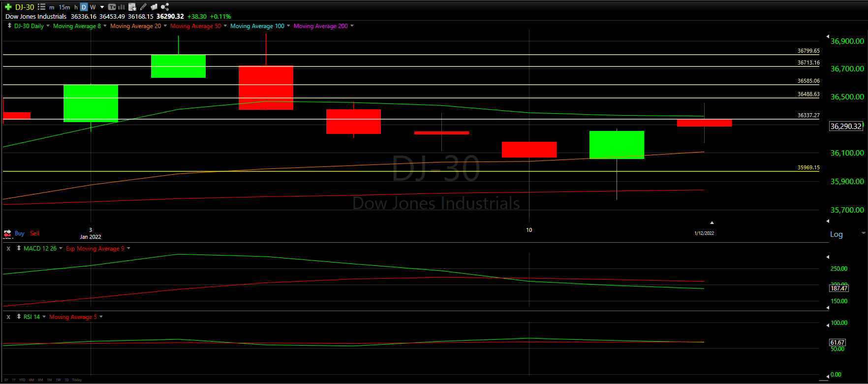Open the Exp Moving Average 9 dropdown
Screen dimensions: 868x384
128,248
